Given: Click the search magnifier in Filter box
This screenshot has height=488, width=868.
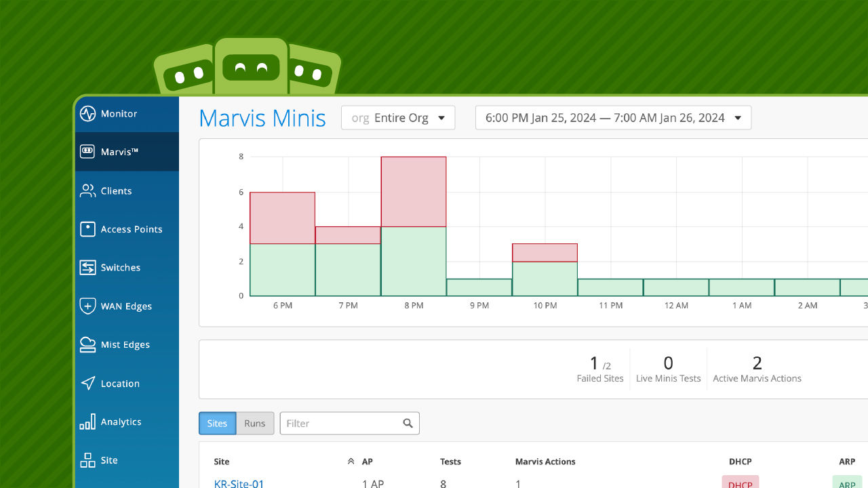Looking at the screenshot, I should pos(408,424).
